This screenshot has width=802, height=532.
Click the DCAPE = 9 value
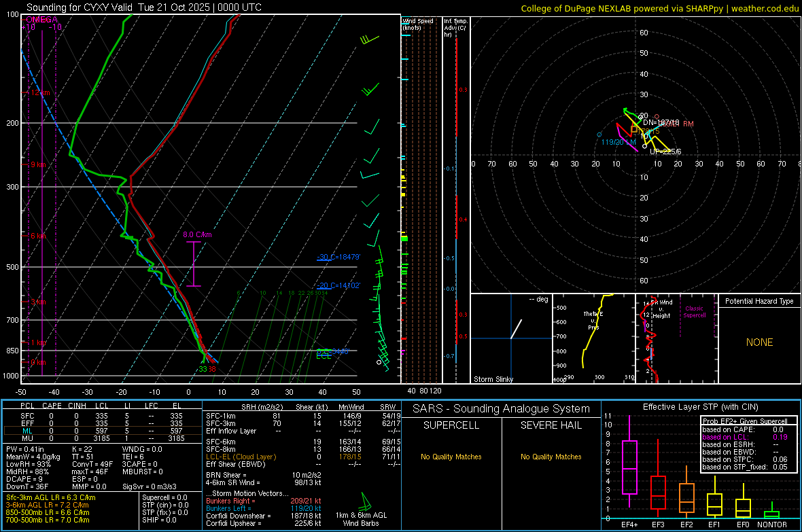tap(24, 479)
